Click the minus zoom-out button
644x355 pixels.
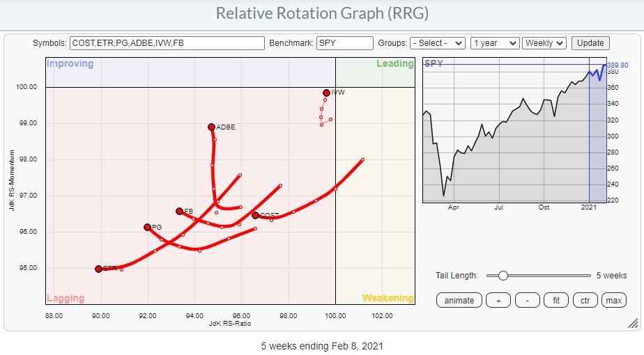pyautogui.click(x=527, y=301)
